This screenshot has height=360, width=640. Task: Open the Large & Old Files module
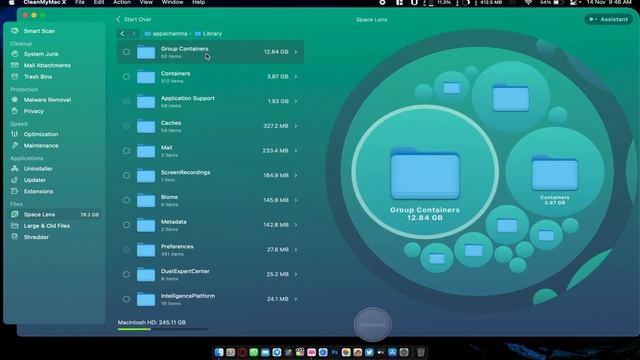pos(47,226)
